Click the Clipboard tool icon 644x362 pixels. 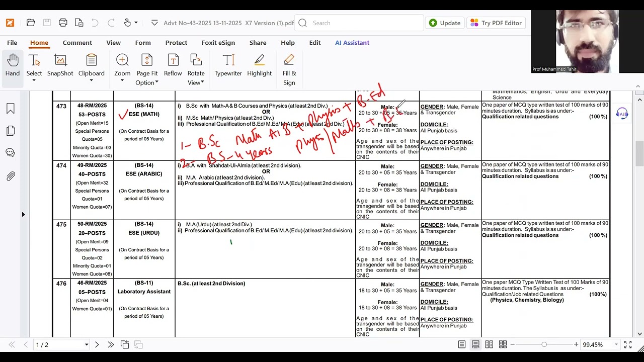[91, 60]
